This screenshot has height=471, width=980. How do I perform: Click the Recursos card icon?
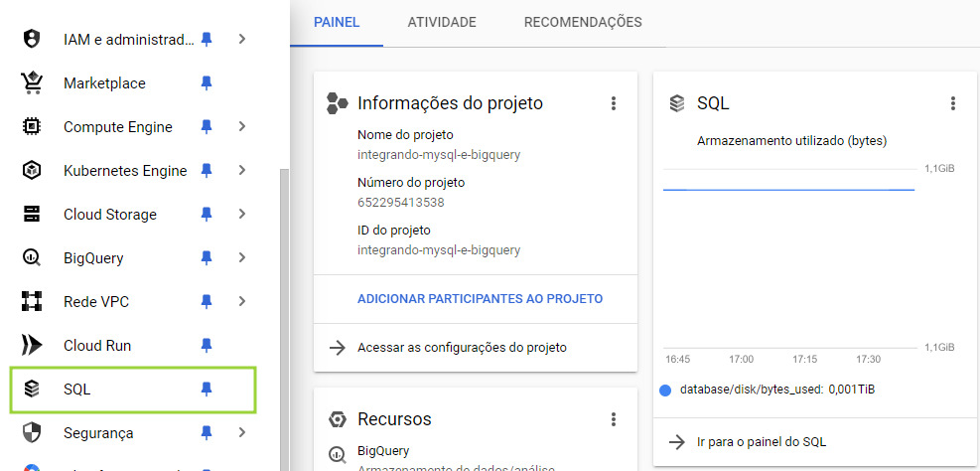click(337, 419)
